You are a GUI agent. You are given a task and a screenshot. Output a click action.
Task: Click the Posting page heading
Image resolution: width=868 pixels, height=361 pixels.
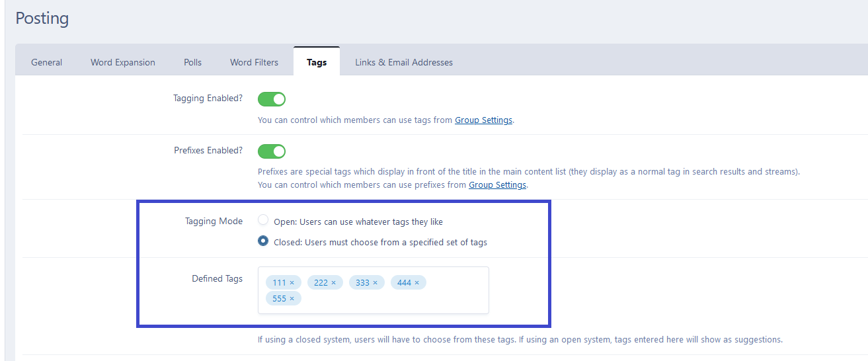click(42, 19)
